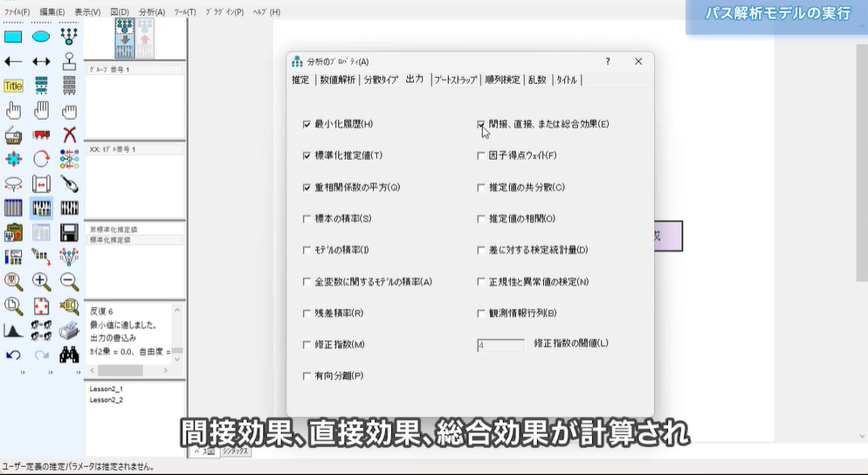Select グループ番号 1 in the groups list
868x475 pixels.
[x=134, y=70]
